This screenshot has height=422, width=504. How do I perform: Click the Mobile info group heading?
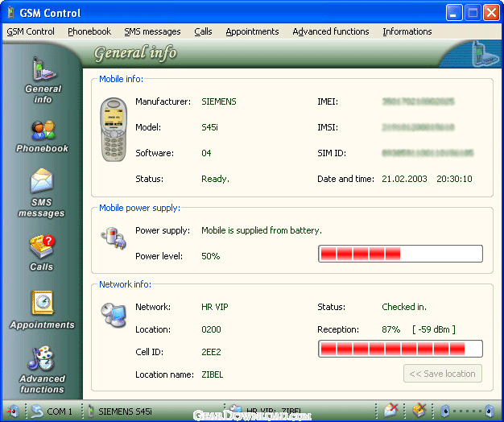(122, 79)
